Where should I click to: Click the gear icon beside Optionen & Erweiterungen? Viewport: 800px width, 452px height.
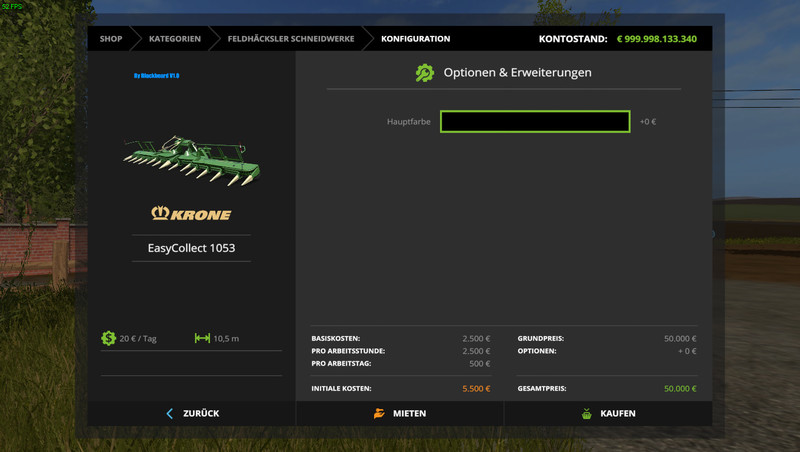(425, 73)
